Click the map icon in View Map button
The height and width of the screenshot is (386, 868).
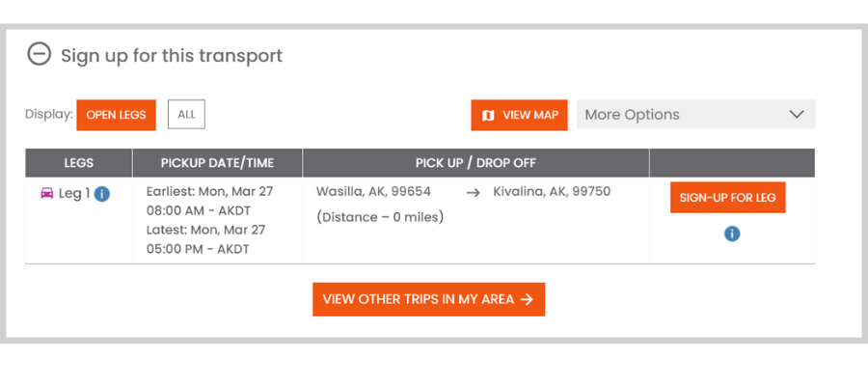(x=488, y=115)
